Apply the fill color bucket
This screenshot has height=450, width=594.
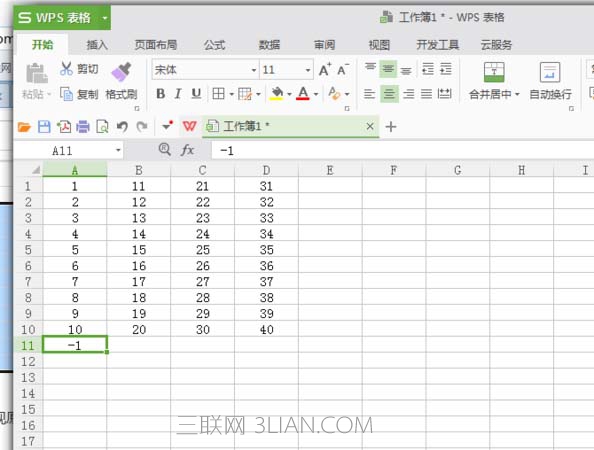click(277, 93)
